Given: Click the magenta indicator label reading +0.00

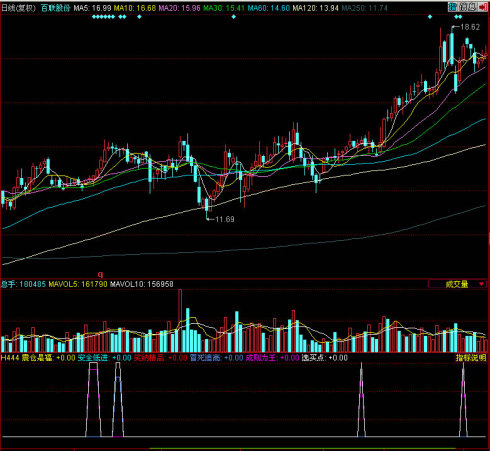Looking at the screenshot, I should tap(272, 358).
